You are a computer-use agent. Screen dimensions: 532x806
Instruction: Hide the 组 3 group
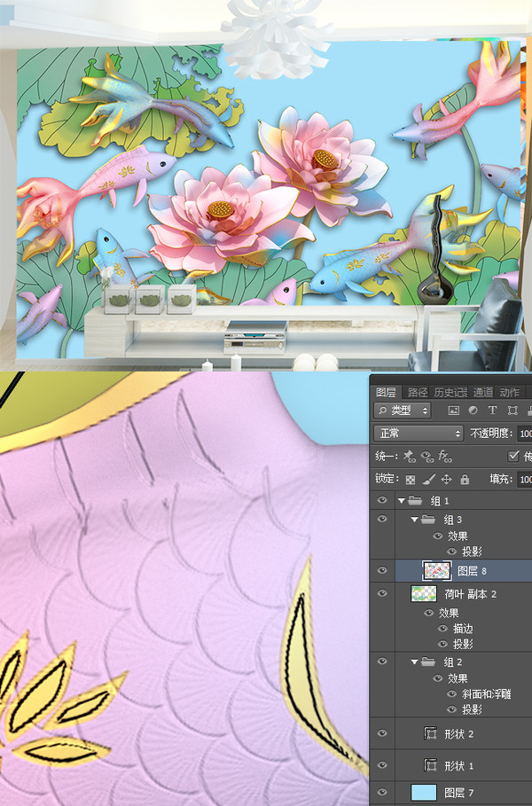tap(382, 519)
